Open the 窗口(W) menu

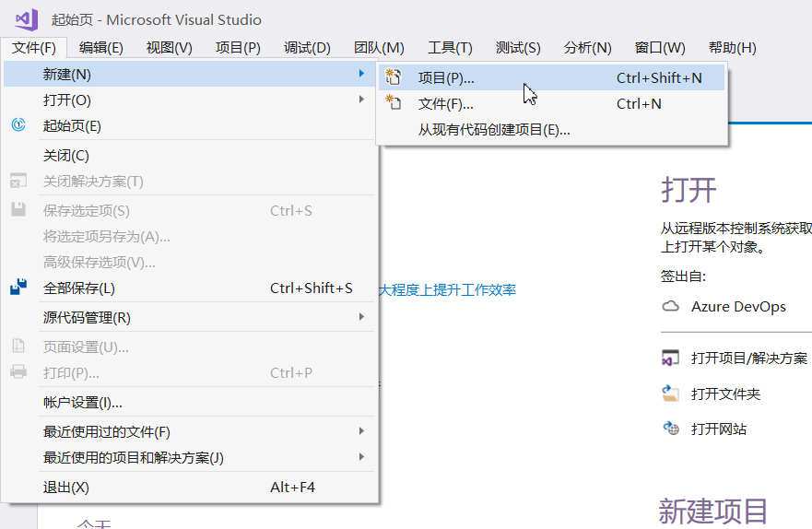click(660, 48)
